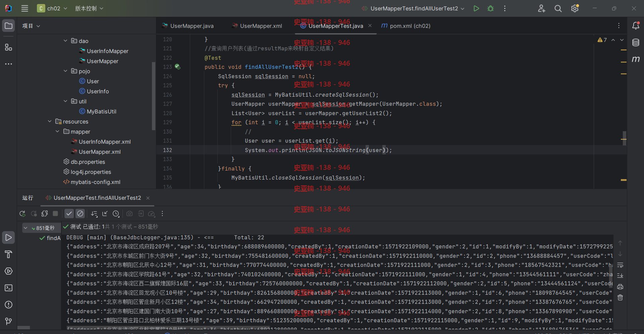Go to next highlighted problem arrow
Image resolution: width=644 pixels, height=334 pixels.
622,40
